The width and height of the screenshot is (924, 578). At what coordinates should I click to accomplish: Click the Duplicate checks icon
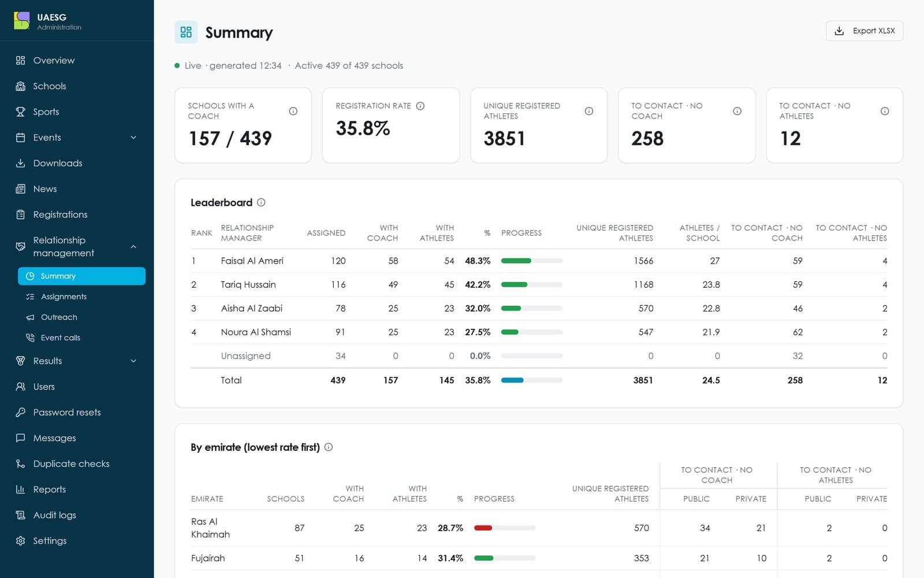[21, 464]
